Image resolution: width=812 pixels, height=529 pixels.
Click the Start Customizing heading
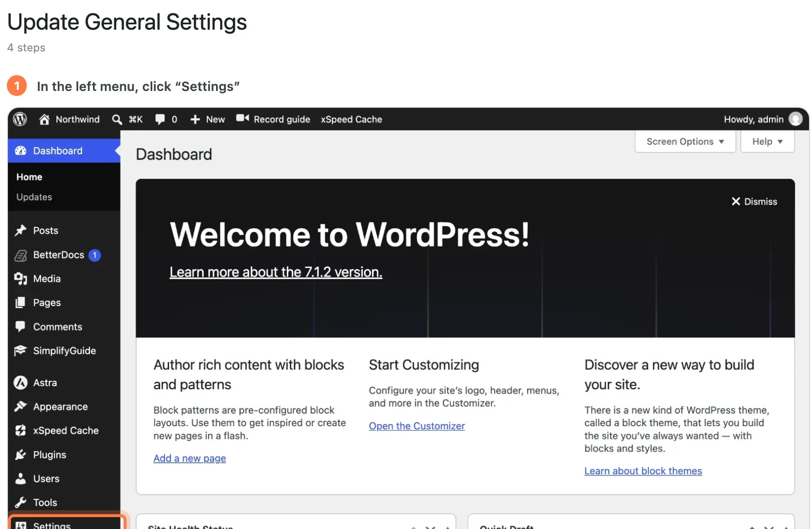(x=424, y=365)
